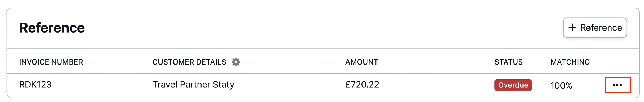Click the plus icon beside Reference
The height and width of the screenshot is (102, 644).
(572, 28)
